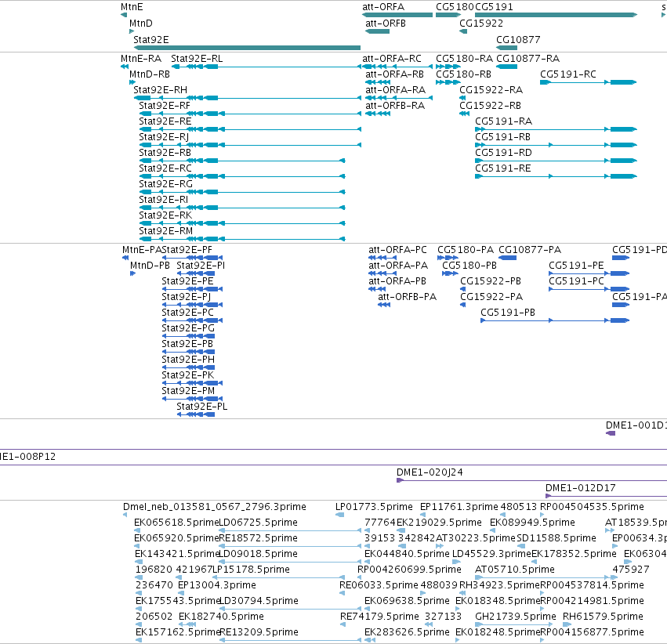Click transcript Stat92E-RF
This screenshot has width=667, height=644.
click(250, 114)
